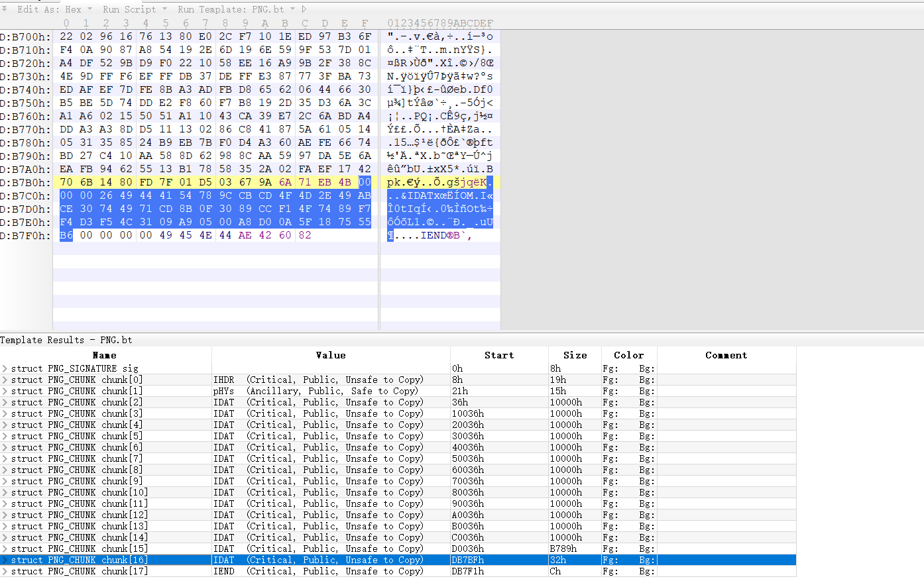The width and height of the screenshot is (924, 581).
Task: Open the Edit As: Hex dropdown
Action: click(x=54, y=9)
